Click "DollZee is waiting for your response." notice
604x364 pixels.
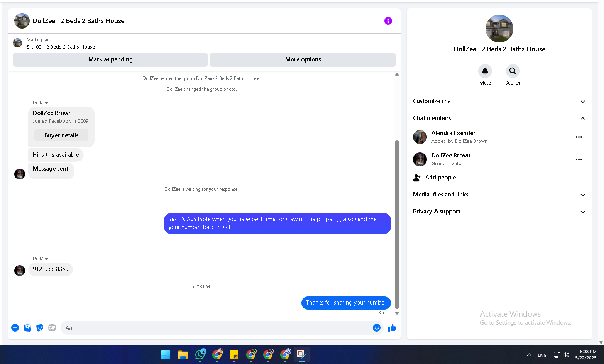tap(201, 189)
